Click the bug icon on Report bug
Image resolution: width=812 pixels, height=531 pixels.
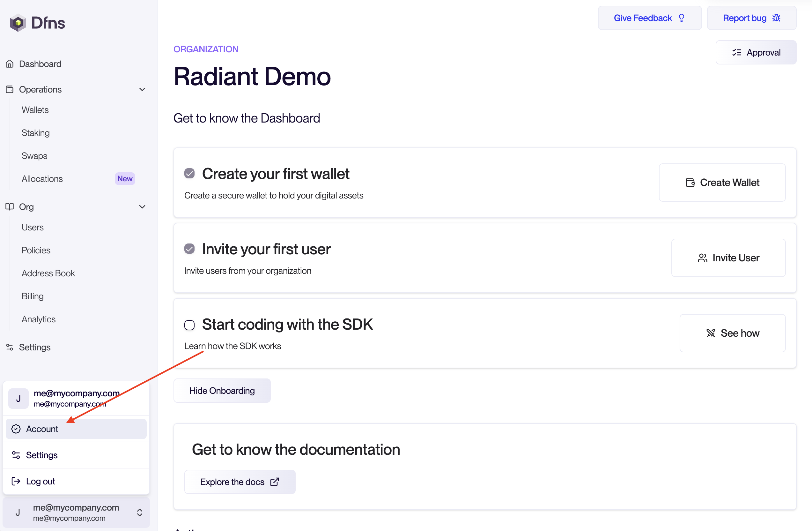[x=776, y=18]
